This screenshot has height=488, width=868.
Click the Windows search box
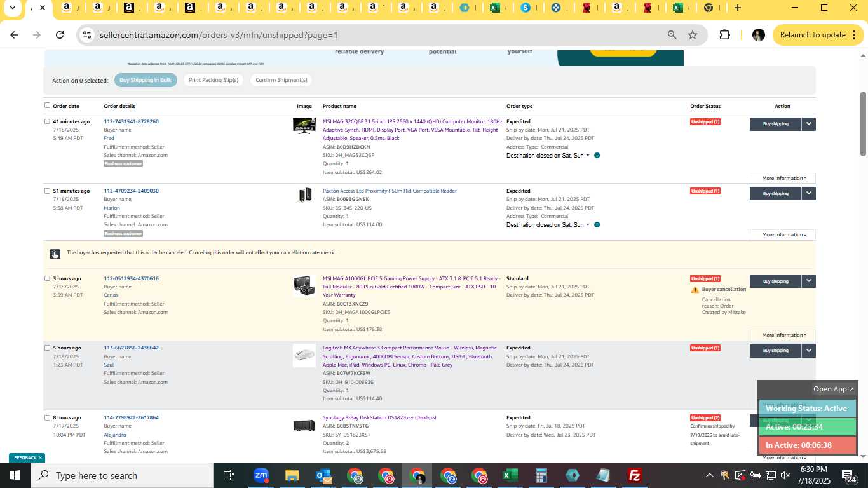(x=122, y=475)
